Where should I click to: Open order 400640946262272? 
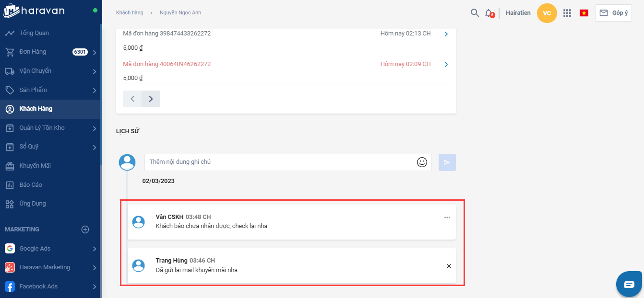[167, 64]
